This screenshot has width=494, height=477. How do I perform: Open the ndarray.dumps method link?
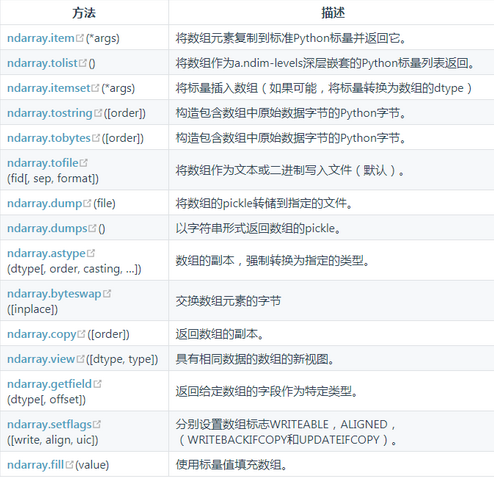47,228
